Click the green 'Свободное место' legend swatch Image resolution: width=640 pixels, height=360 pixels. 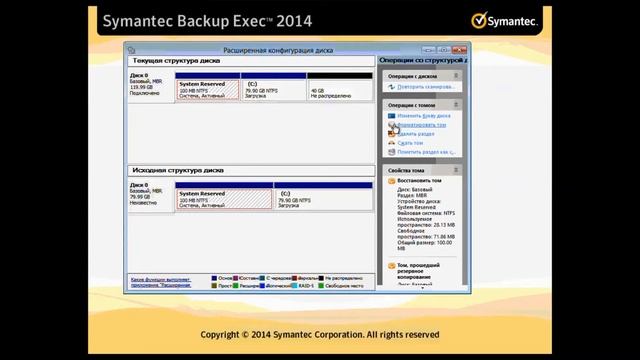pyautogui.click(x=321, y=286)
